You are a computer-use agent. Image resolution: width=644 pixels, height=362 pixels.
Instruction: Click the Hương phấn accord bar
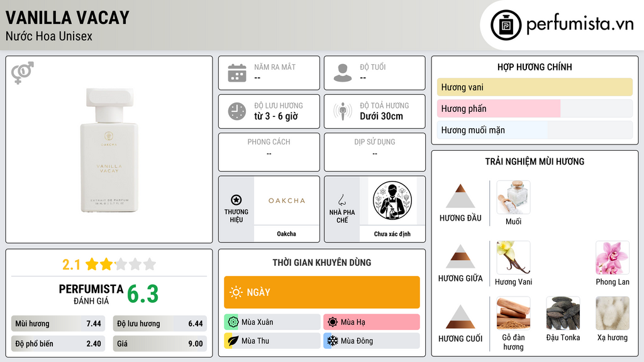point(535,108)
